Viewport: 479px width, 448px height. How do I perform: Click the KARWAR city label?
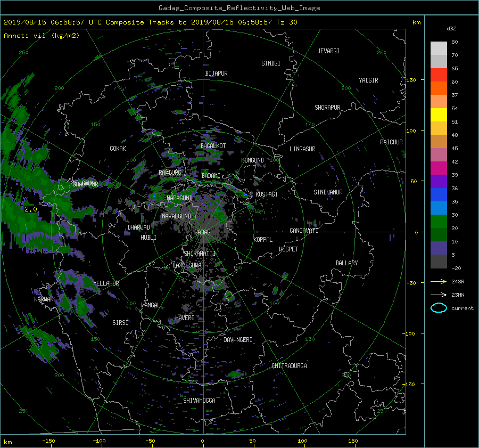(44, 299)
